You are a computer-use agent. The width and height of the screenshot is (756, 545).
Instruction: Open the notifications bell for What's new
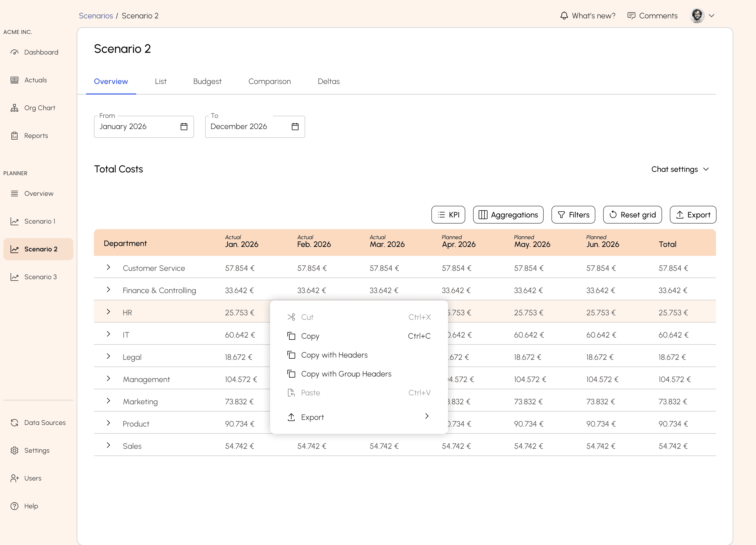point(564,15)
